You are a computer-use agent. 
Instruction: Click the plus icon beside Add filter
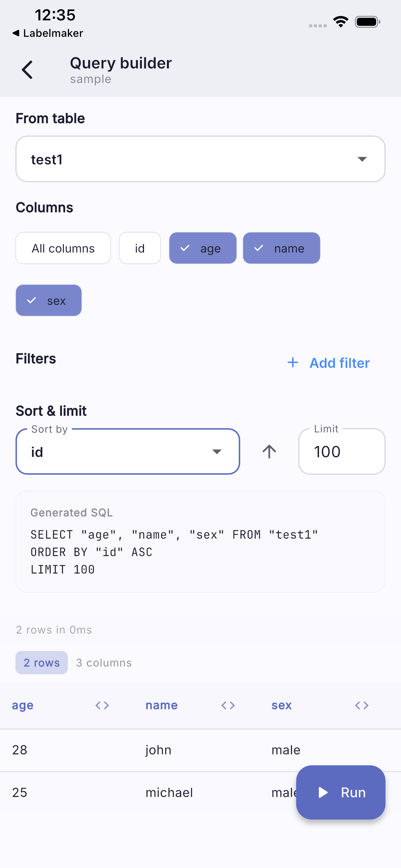293,363
